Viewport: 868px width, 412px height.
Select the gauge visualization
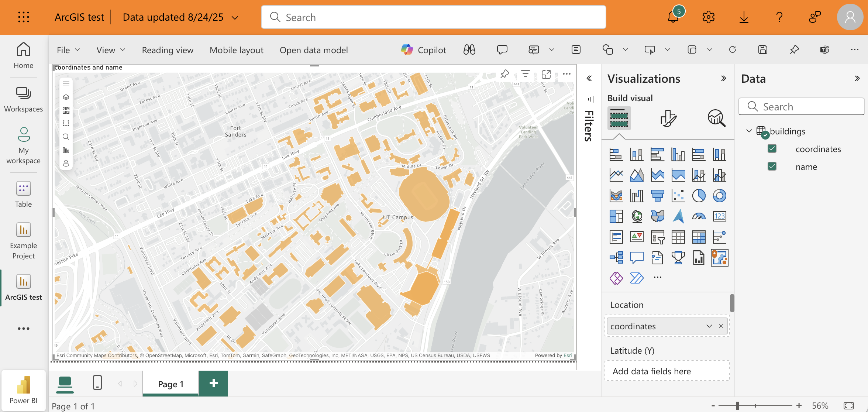(x=699, y=216)
